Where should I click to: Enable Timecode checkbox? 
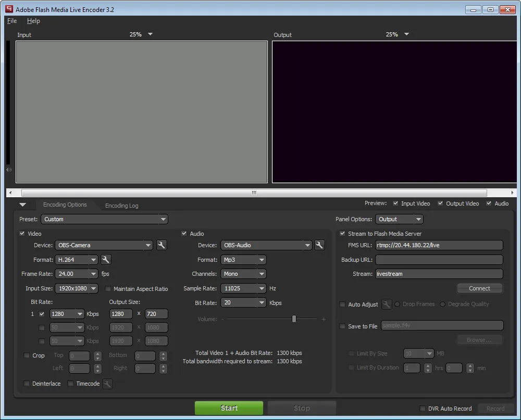(x=70, y=384)
